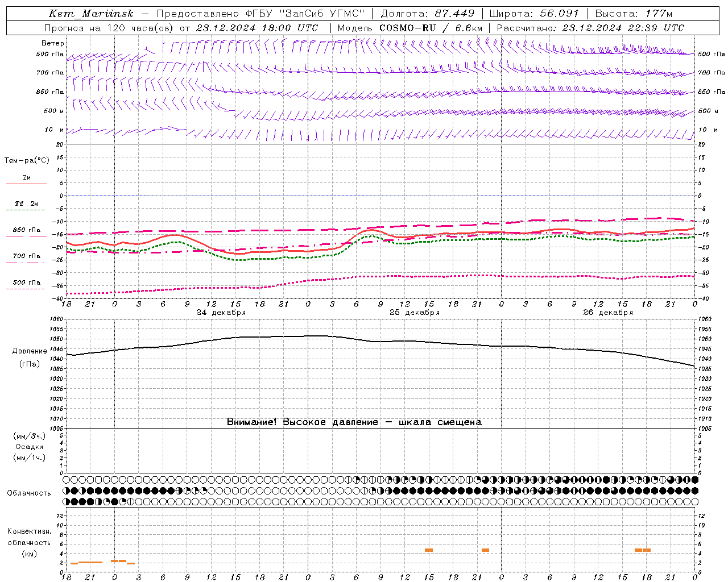Click the (мм/1ч.) precipitation unit label
The image size is (728, 582).
pyautogui.click(x=30, y=458)
